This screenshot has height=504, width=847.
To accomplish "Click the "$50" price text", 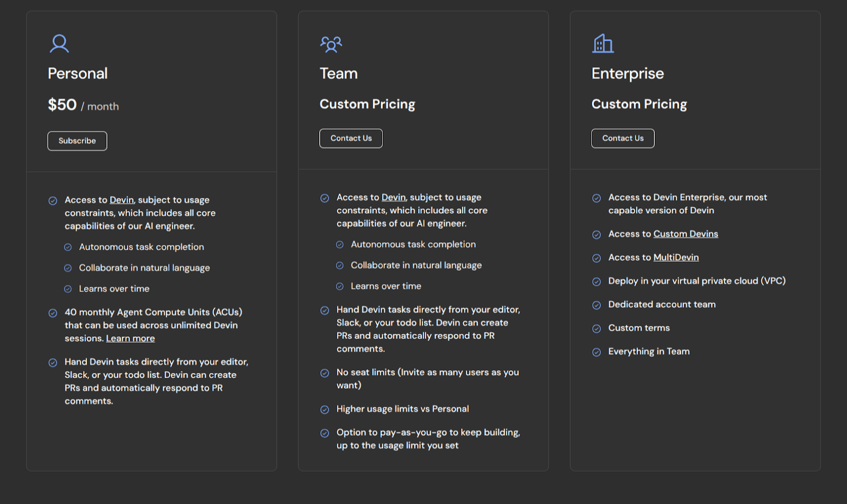I will coord(62,105).
